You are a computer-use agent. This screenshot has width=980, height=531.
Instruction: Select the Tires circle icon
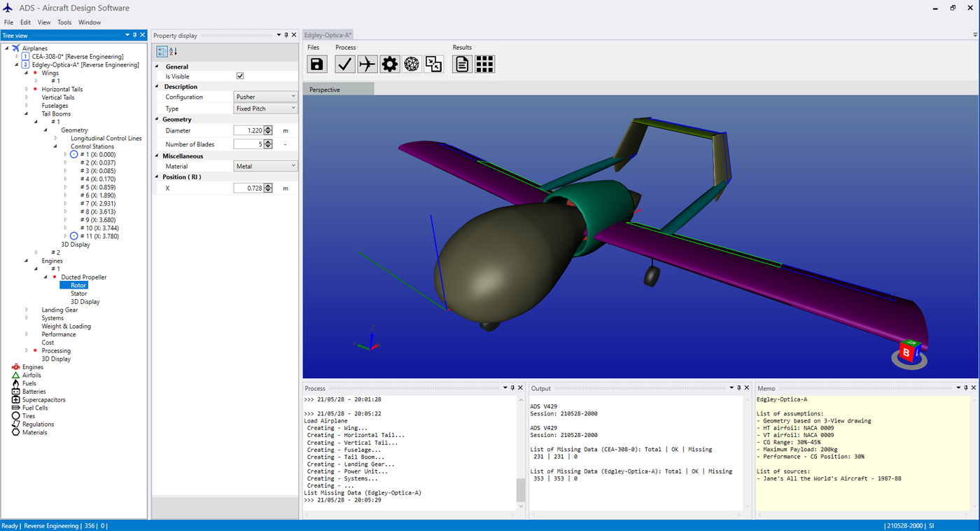click(x=15, y=416)
